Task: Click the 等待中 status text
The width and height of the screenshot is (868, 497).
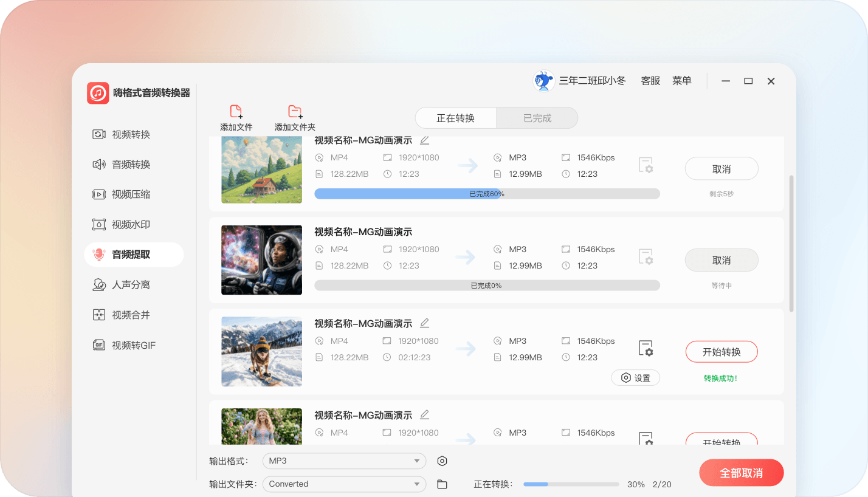Action: pyautogui.click(x=722, y=286)
